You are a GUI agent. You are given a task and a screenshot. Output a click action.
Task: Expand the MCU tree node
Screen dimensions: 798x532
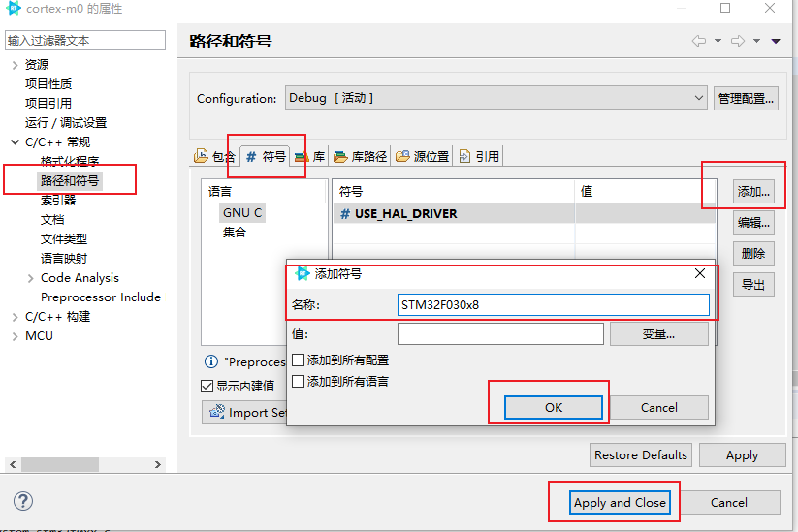tap(15, 336)
